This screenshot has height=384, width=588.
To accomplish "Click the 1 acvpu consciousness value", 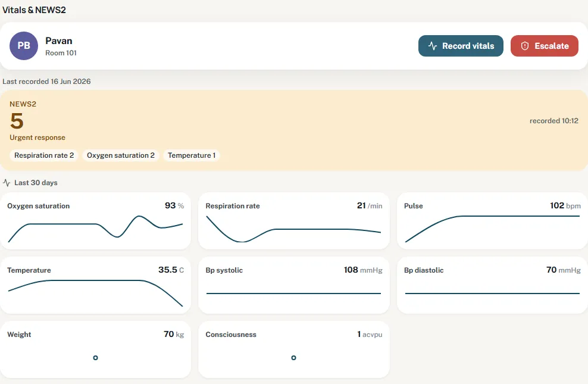I will pos(370,334).
